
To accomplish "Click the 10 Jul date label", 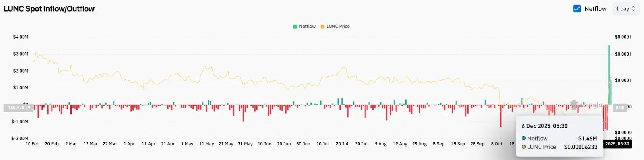I will 322,144.
